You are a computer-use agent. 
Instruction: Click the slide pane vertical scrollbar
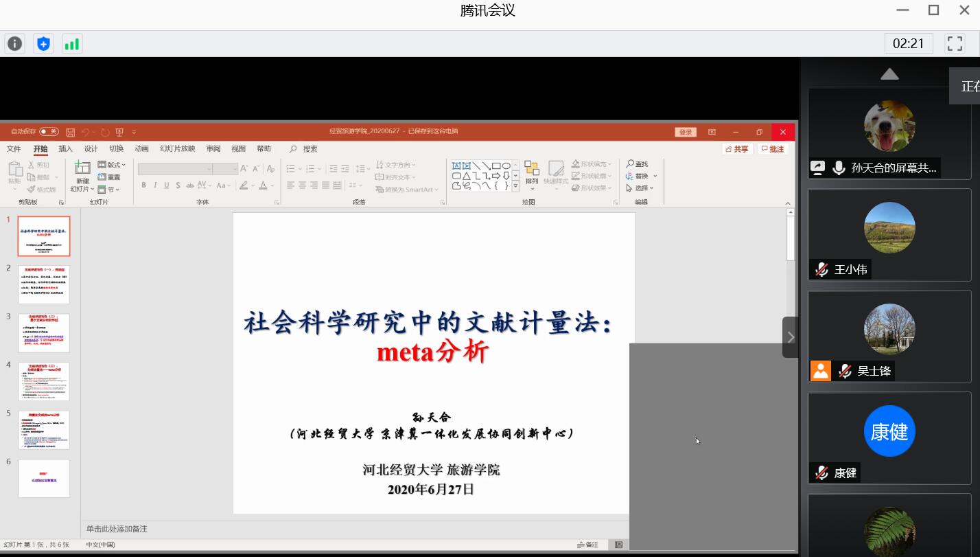[790, 238]
